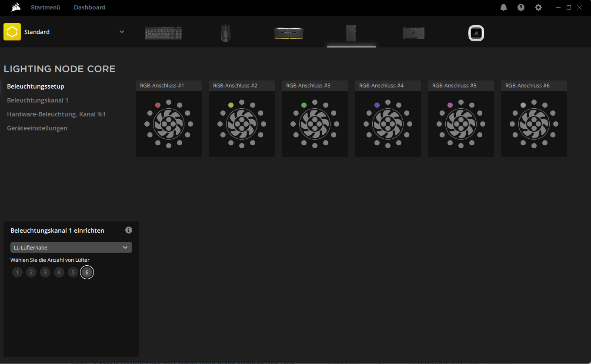Screen dimensions: 591x364
Task: Set fan count to 1
Action: coord(17,273)
